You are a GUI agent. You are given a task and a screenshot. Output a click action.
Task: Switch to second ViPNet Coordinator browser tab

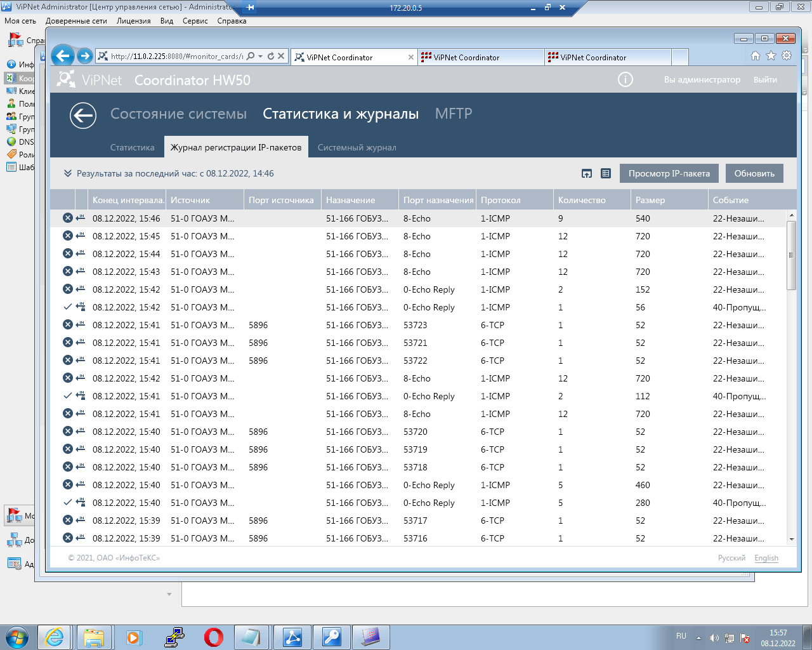tap(481, 57)
